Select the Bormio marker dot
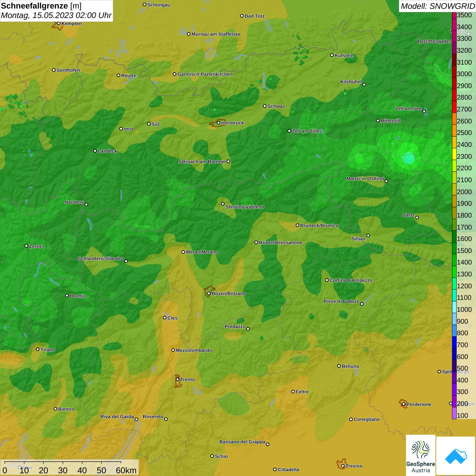Image resolution: width=476 pixels, height=476 pixels. (x=67, y=295)
